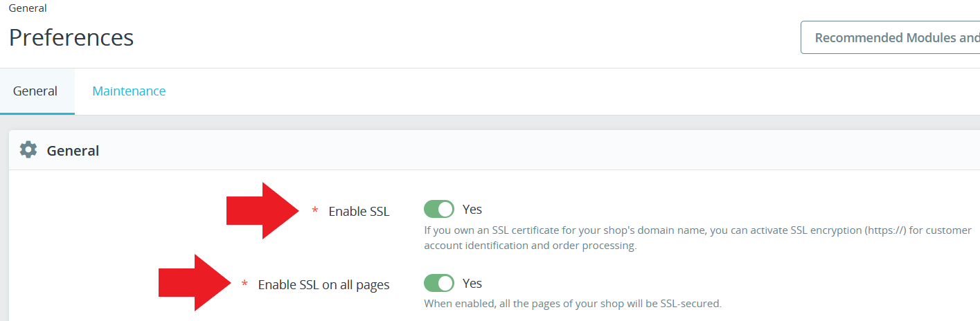Click red arrow beside Enable SSL on all pages

[195, 283]
